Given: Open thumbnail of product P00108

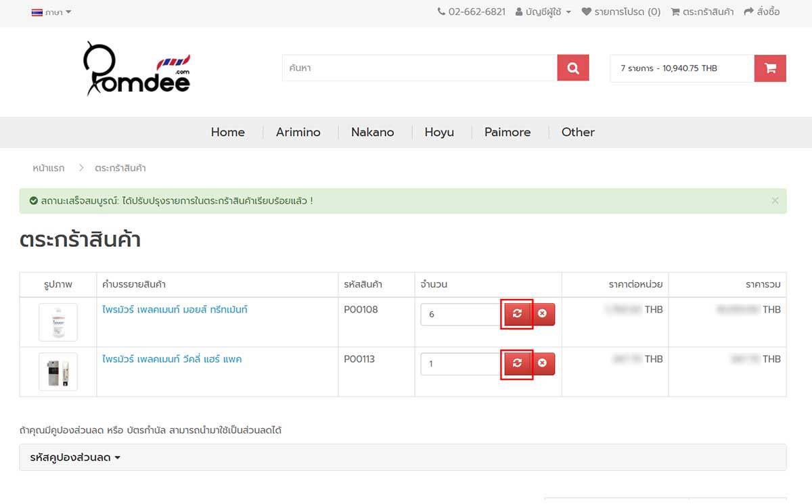Looking at the screenshot, I should 58,322.
